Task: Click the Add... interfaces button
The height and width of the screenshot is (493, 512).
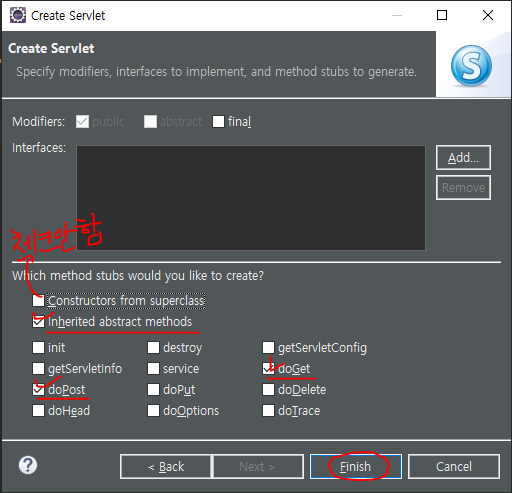Action: (463, 158)
